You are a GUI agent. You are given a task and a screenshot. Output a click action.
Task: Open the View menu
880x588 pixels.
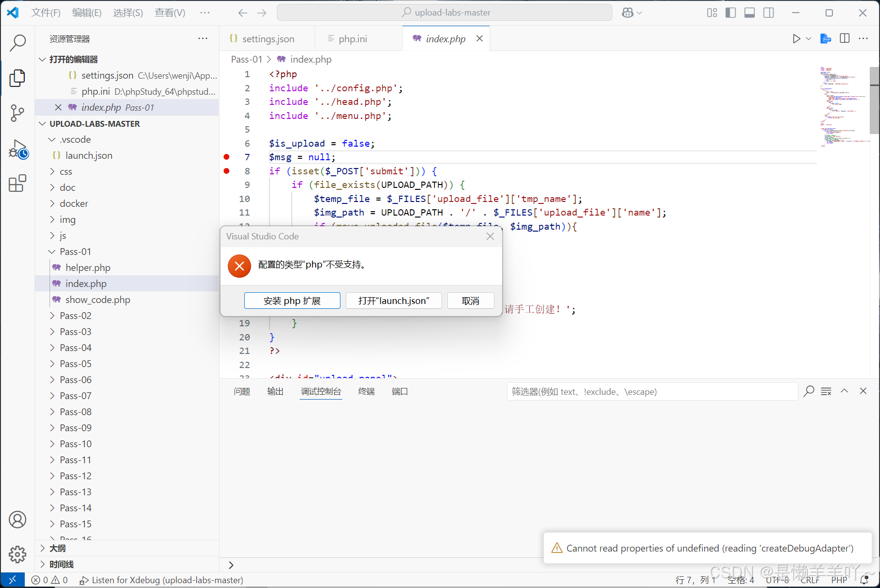[x=170, y=13]
